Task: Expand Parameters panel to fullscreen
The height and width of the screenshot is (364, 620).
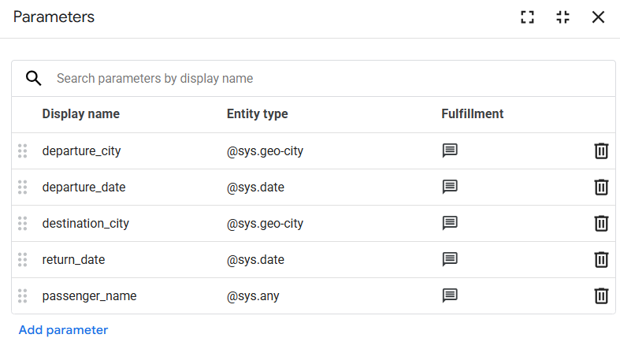Action: point(528,17)
